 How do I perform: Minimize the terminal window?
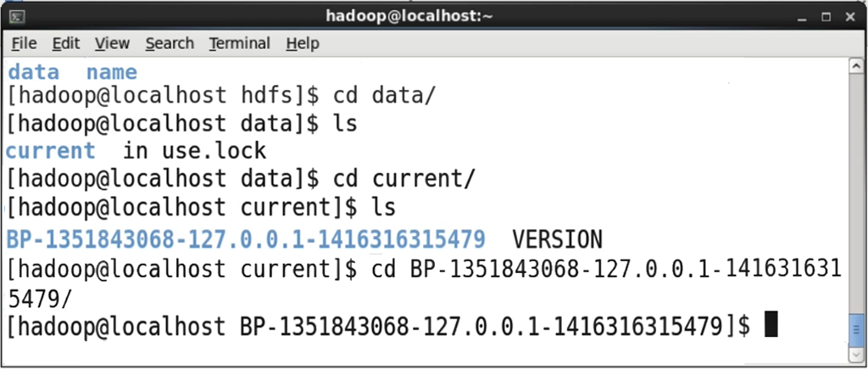[x=802, y=17]
